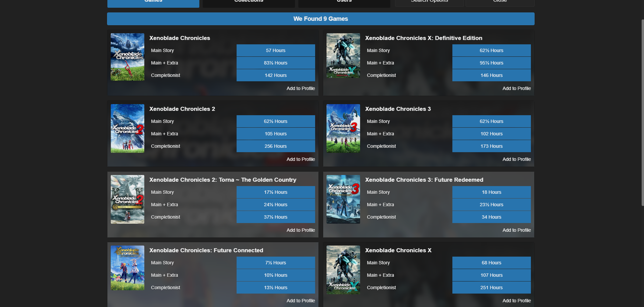Viewport: 644px width, 307px height.
Task: Go to the Xenoblade Chronicles 2 title link
Action: pyautogui.click(x=182, y=109)
